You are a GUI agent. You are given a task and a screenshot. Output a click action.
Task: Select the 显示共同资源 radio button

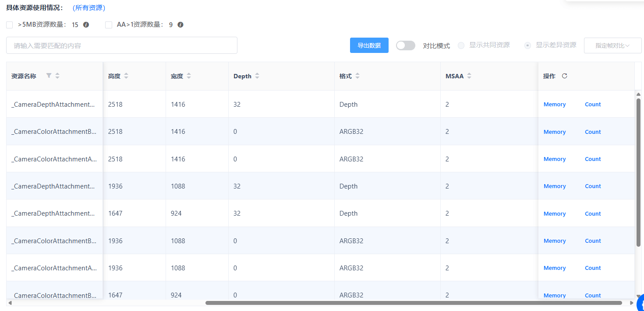(x=461, y=45)
